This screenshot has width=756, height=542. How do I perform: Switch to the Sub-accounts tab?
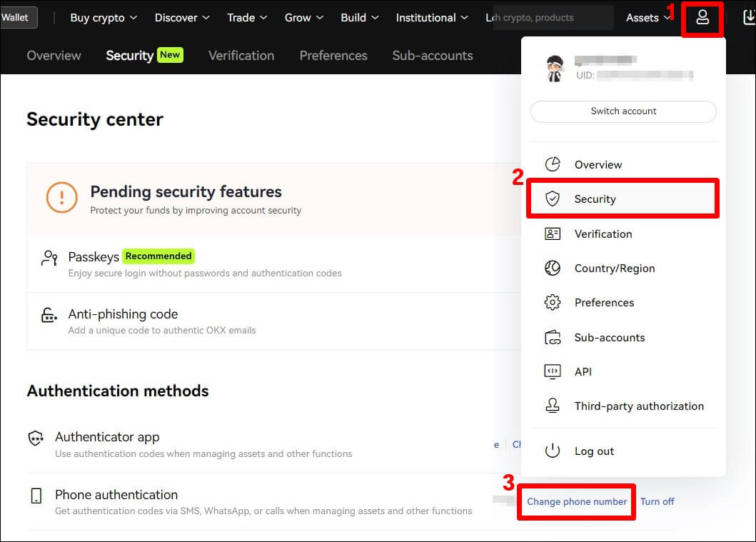tap(433, 56)
